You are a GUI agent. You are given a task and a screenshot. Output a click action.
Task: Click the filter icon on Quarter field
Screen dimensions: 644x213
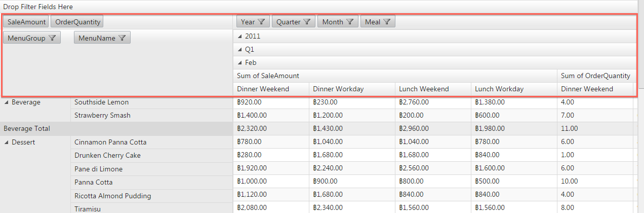pos(307,22)
